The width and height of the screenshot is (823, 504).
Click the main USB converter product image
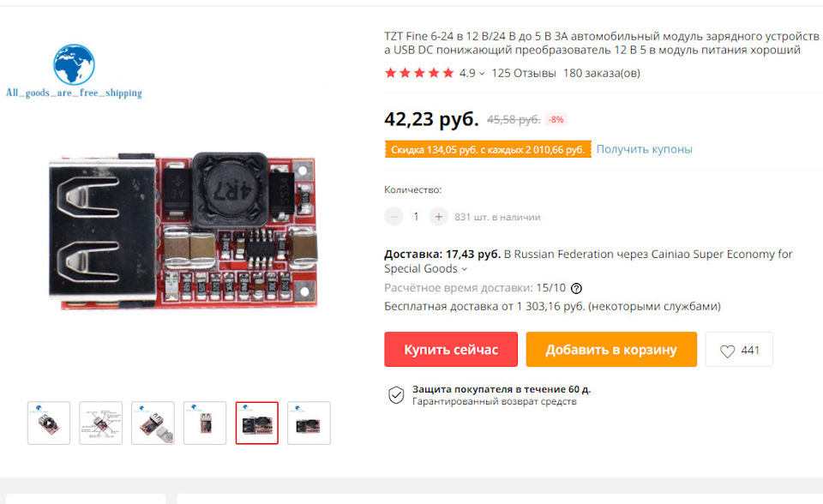[x=183, y=231]
